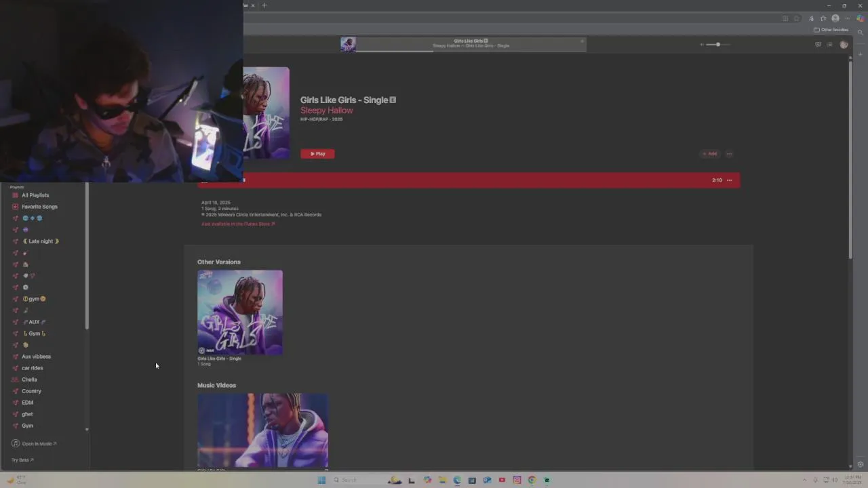Open the Also available in iTunes Store link
The width and height of the screenshot is (868, 488).
pyautogui.click(x=238, y=224)
